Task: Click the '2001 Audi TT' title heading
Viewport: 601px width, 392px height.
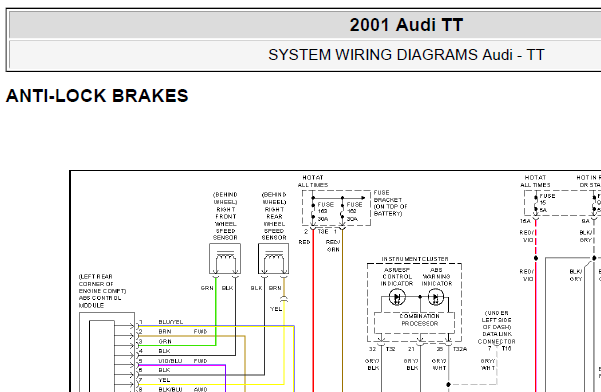Action: 406,25
